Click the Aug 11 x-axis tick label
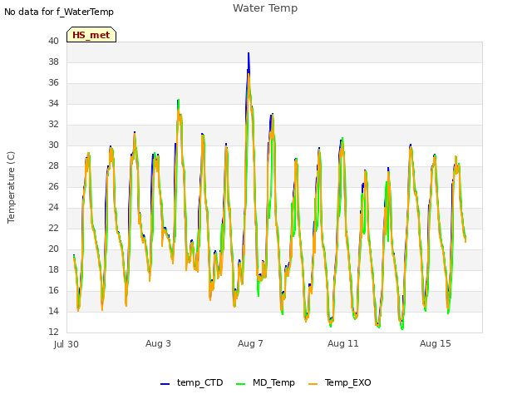The image size is (532, 399). click(x=343, y=343)
